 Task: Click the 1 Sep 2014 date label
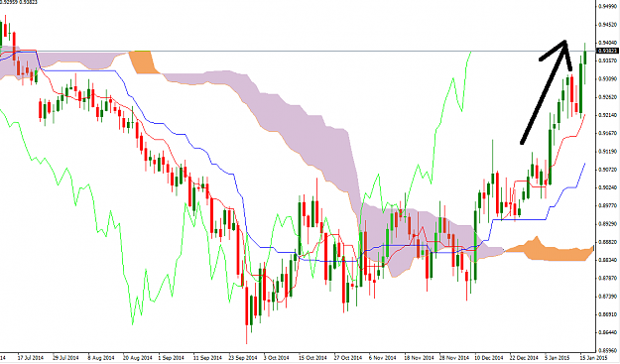tap(172, 358)
